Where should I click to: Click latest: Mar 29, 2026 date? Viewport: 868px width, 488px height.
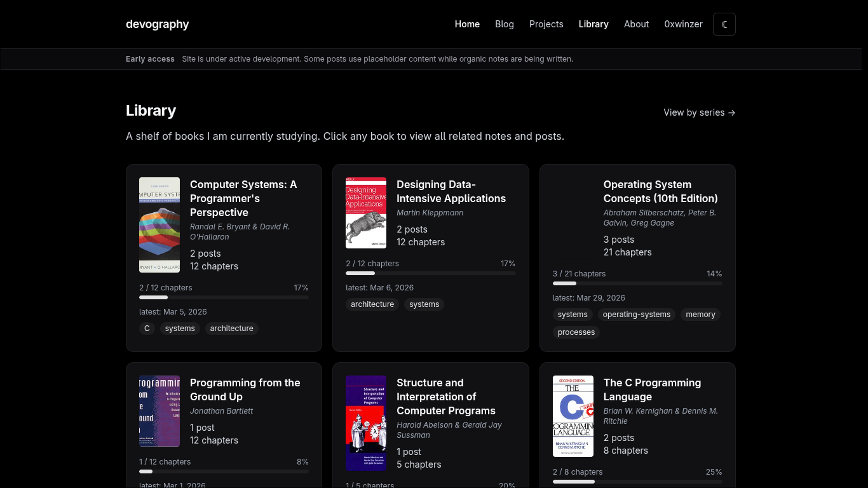pos(589,298)
